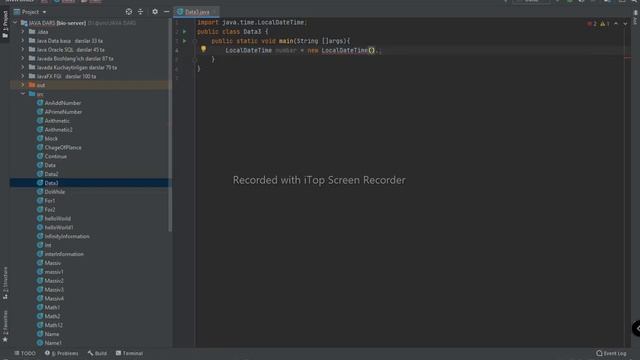Jump to previous highlighted problem
The height and width of the screenshot is (360, 640).
click(x=616, y=24)
